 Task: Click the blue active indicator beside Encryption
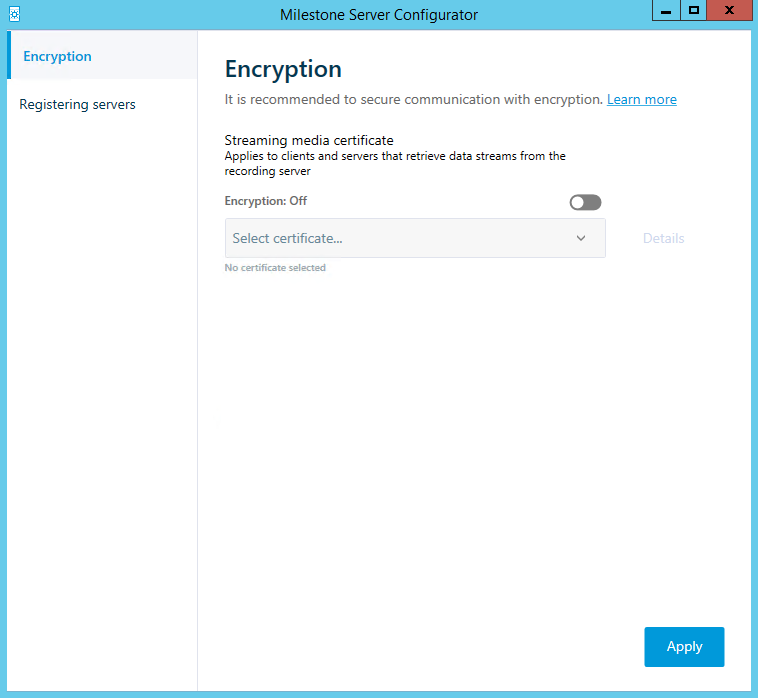pos(9,56)
